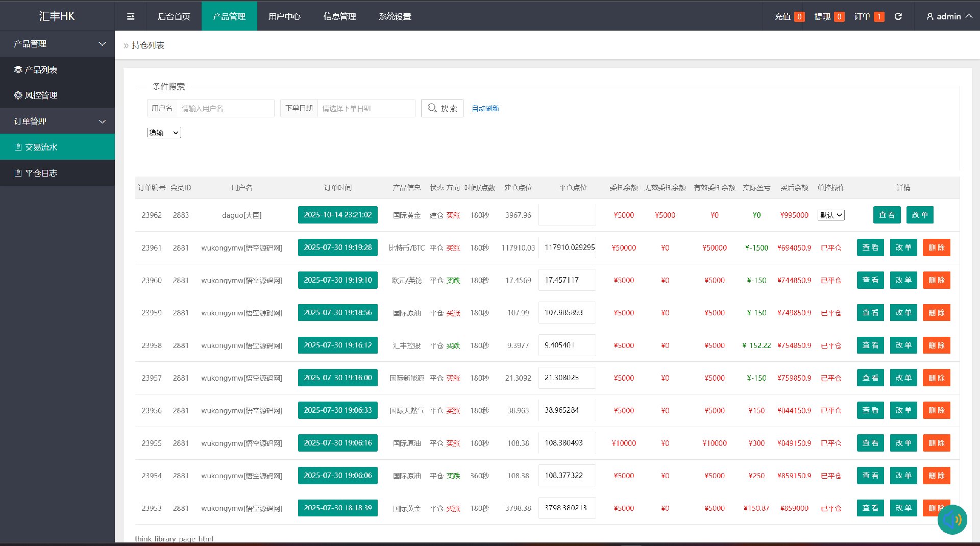Click the 用户名 search input field
The height and width of the screenshot is (546, 980).
click(x=225, y=109)
